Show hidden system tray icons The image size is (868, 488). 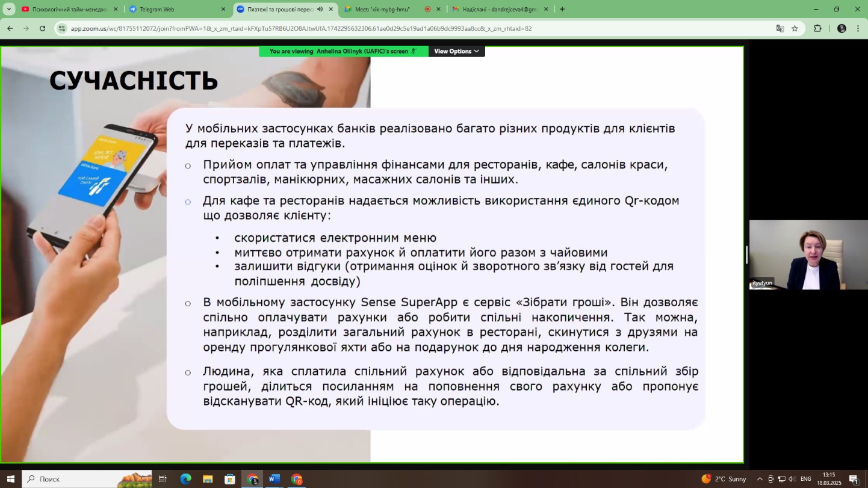pos(760,479)
